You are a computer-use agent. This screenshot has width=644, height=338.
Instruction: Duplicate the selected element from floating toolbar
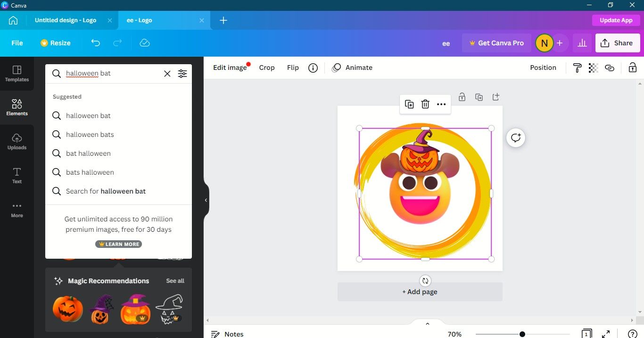pyautogui.click(x=409, y=104)
